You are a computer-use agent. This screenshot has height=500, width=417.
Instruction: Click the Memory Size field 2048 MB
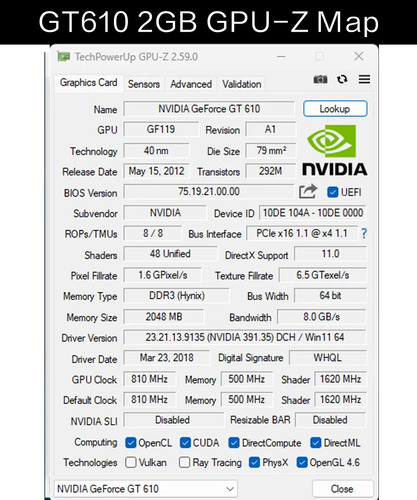pos(164,317)
